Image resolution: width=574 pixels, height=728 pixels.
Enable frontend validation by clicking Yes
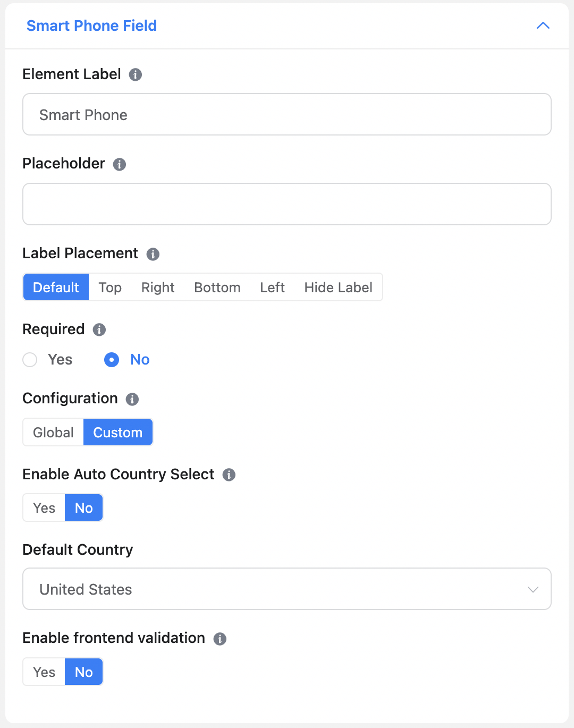click(x=43, y=672)
